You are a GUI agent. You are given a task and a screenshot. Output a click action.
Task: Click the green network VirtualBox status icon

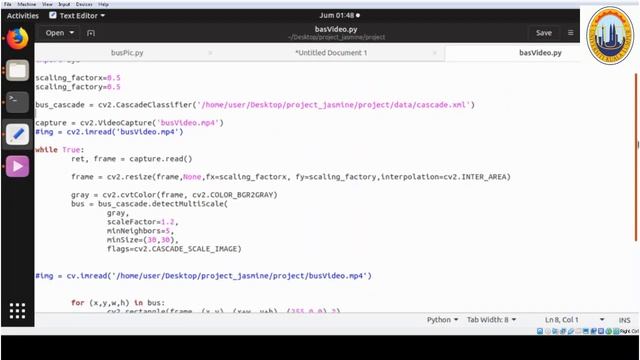tap(609, 331)
